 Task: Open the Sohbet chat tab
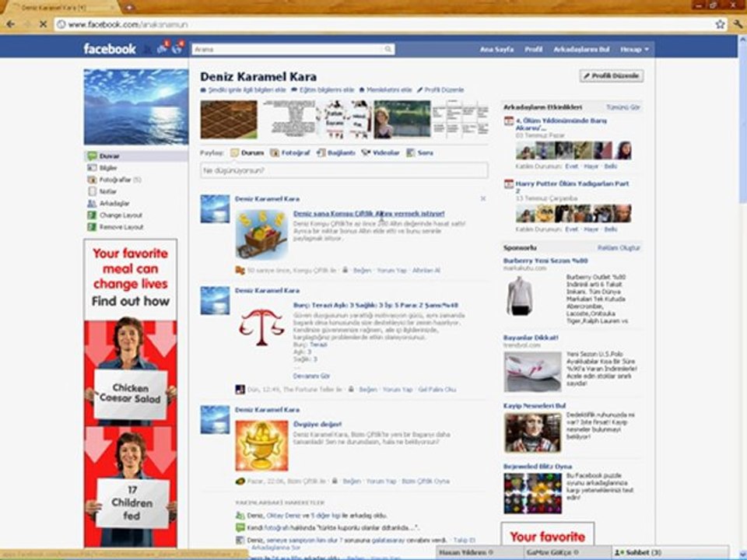point(670,552)
